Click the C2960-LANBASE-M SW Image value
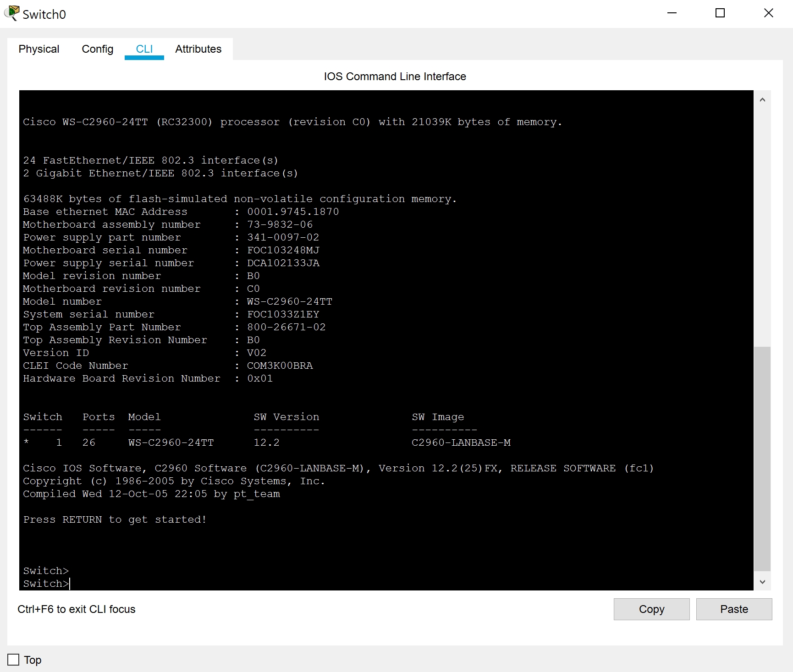 pyautogui.click(x=461, y=443)
